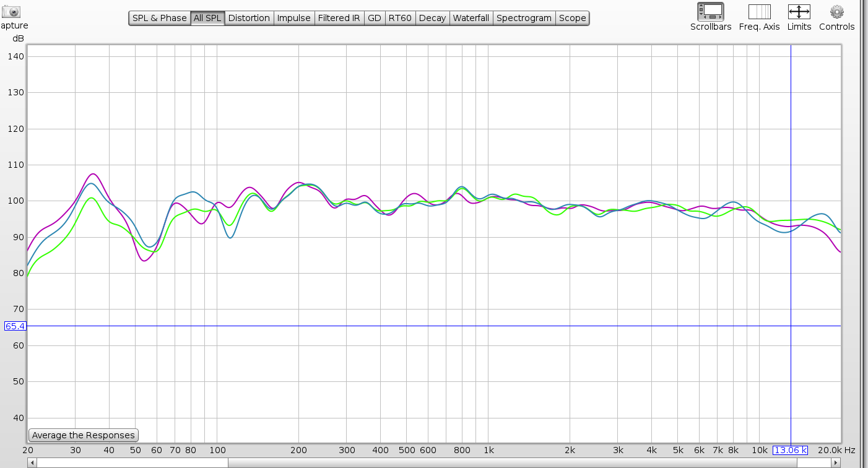
Task: Click the 140 dB axis label
Action: tap(16, 56)
